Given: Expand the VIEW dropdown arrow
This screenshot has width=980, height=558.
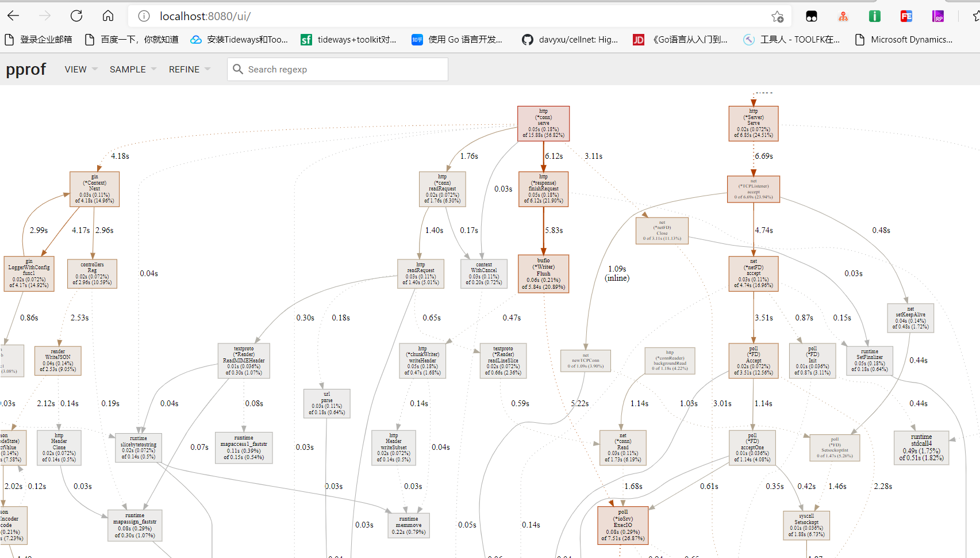Looking at the screenshot, I should 94,70.
